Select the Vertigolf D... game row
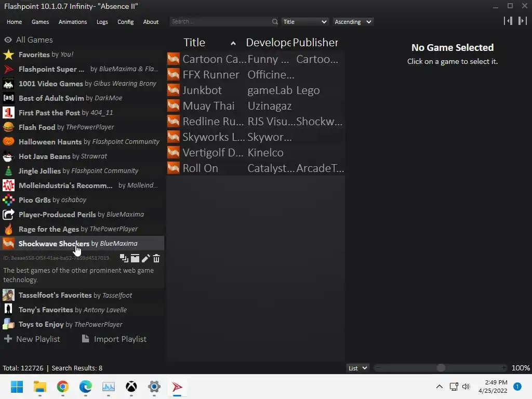This screenshot has width=532, height=399. click(256, 153)
